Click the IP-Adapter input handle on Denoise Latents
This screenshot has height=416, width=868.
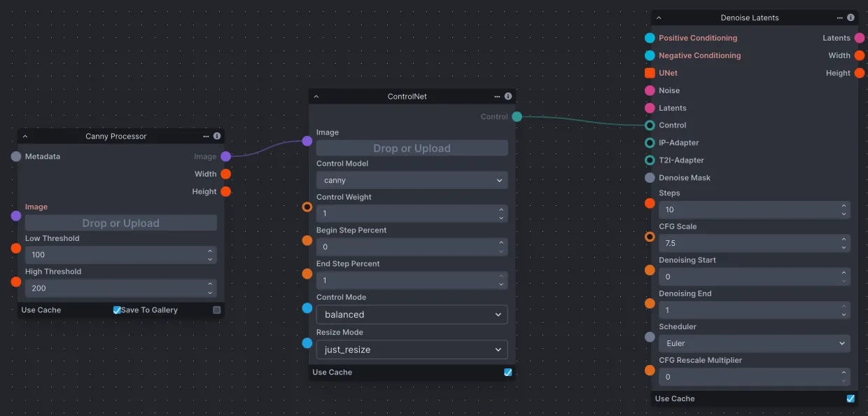click(x=650, y=142)
